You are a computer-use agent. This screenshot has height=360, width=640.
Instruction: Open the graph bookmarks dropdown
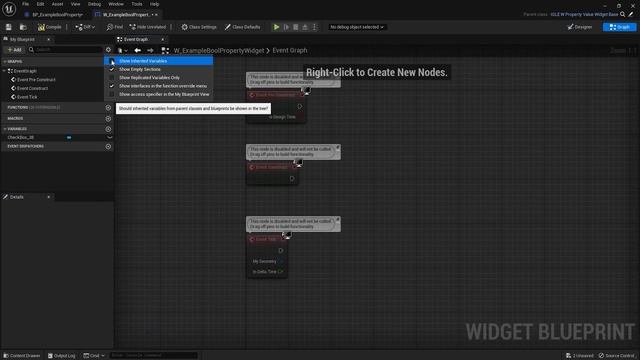point(122,50)
